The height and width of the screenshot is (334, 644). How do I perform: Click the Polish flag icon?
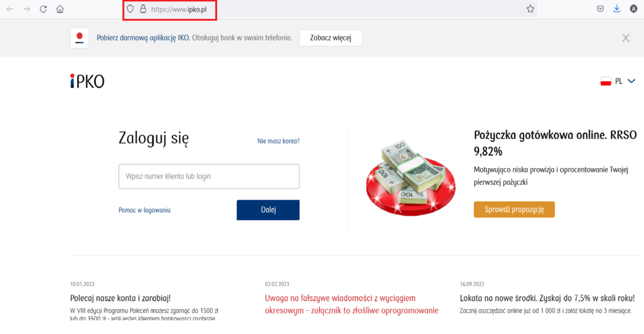tap(606, 81)
